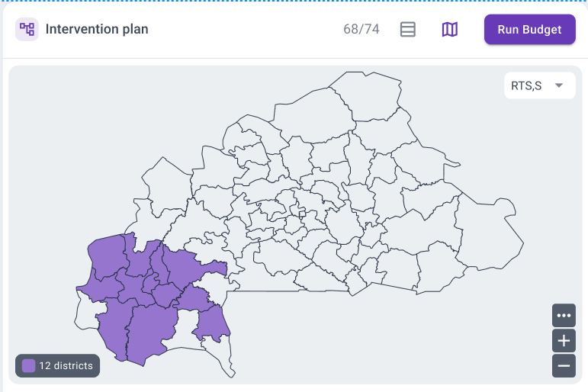Switch to the list table view
588x392 pixels.
408,30
